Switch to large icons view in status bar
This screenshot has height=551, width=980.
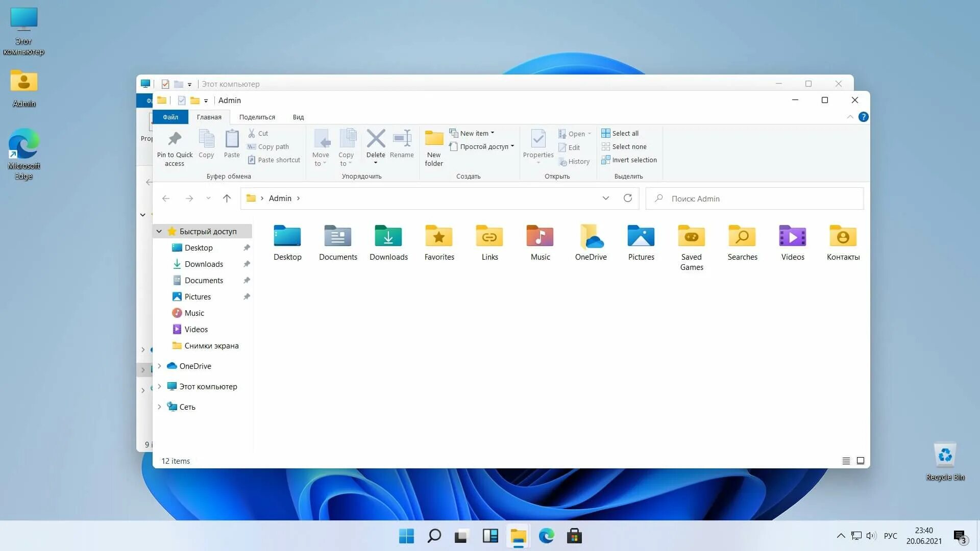tap(860, 461)
